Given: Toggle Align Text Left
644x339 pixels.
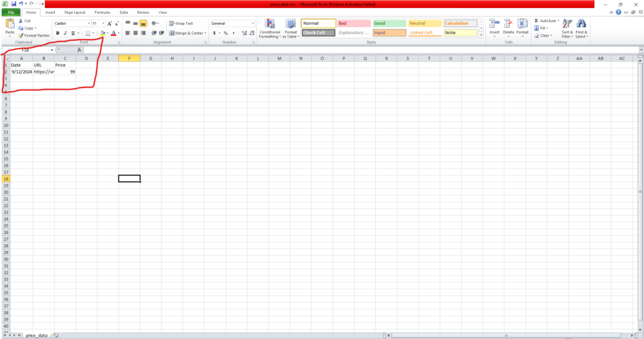Looking at the screenshot, I should (x=128, y=33).
